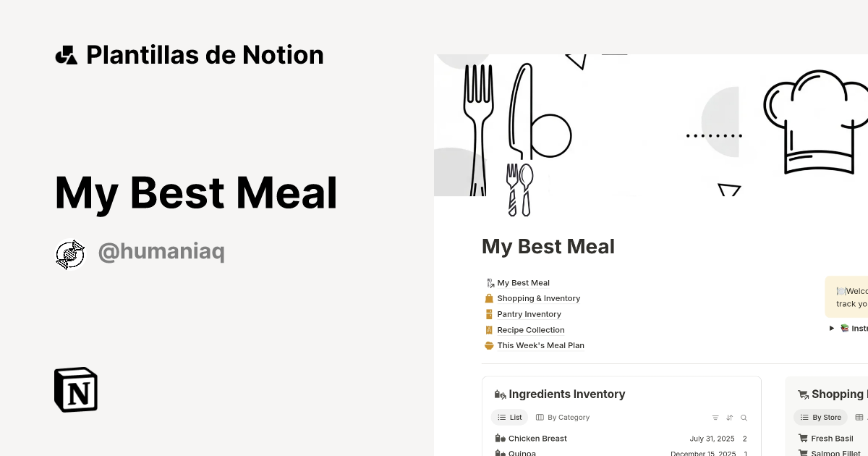Open the Shopping & Inventory page
868x456 pixels.
[x=538, y=298]
